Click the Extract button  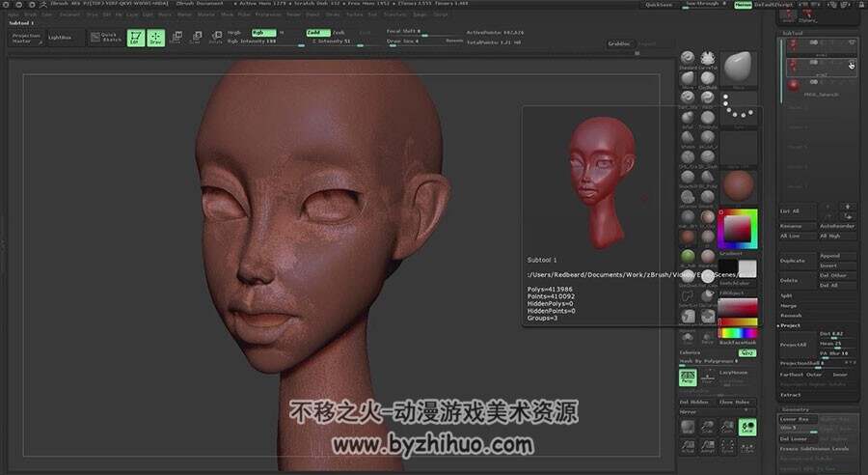coord(791,395)
